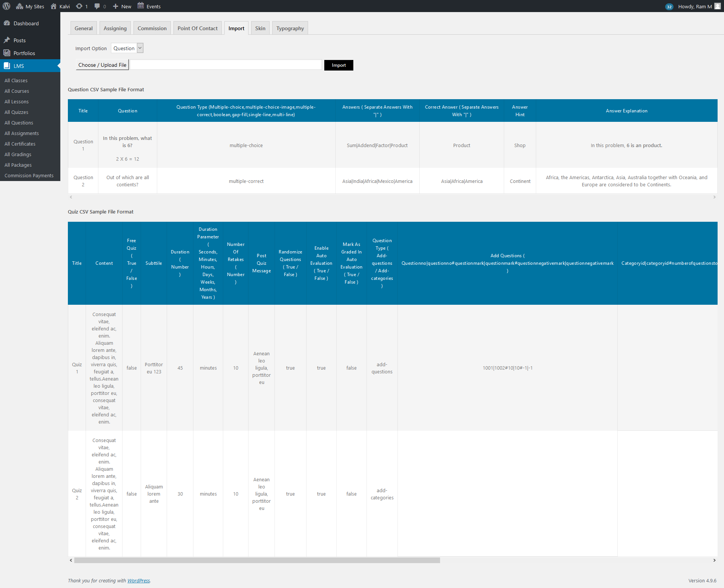Switch to the Typography tab

click(290, 28)
